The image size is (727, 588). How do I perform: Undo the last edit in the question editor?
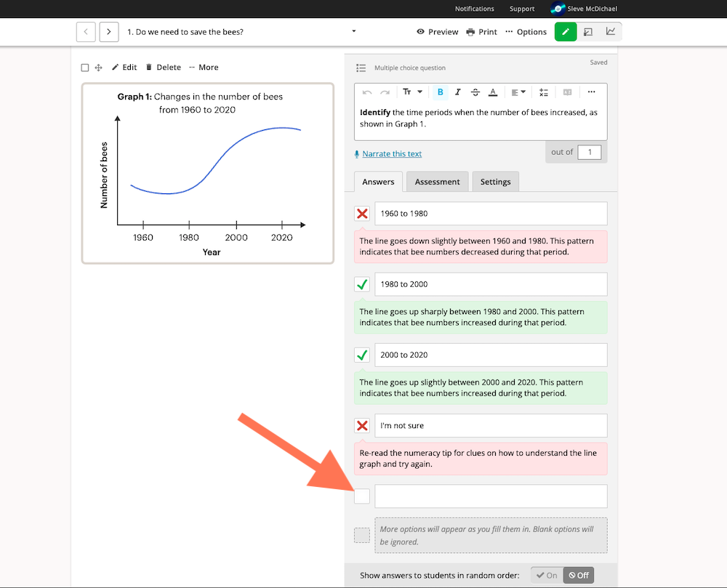pyautogui.click(x=366, y=92)
